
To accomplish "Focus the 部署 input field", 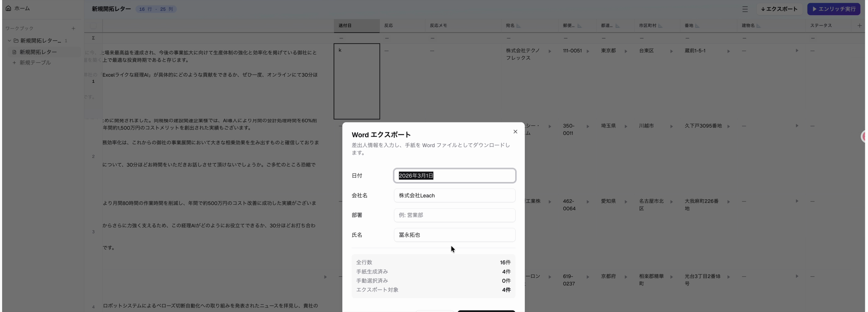I will [454, 215].
